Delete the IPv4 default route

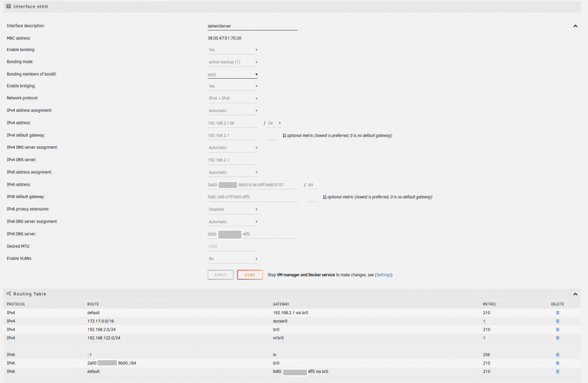pyautogui.click(x=557, y=313)
